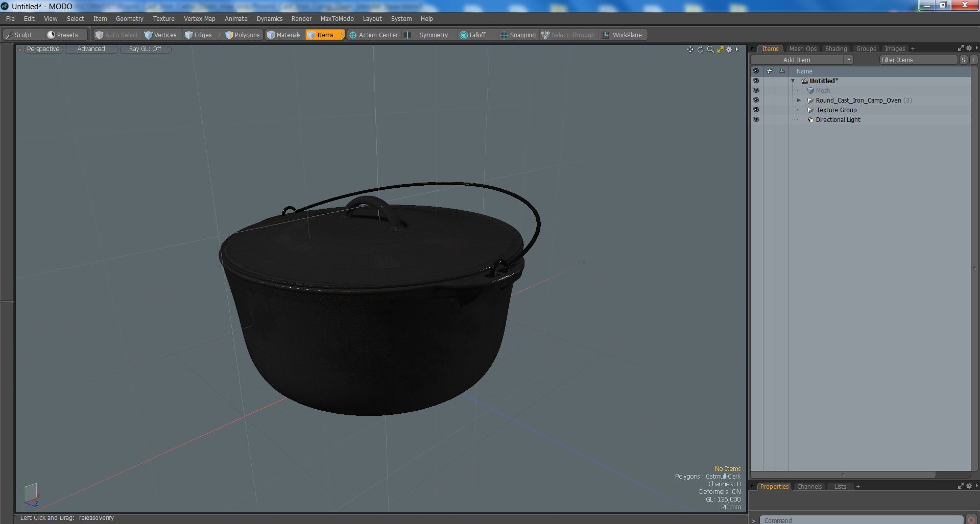The height and width of the screenshot is (524, 980).
Task: Click the S filter button
Action: [x=963, y=60]
